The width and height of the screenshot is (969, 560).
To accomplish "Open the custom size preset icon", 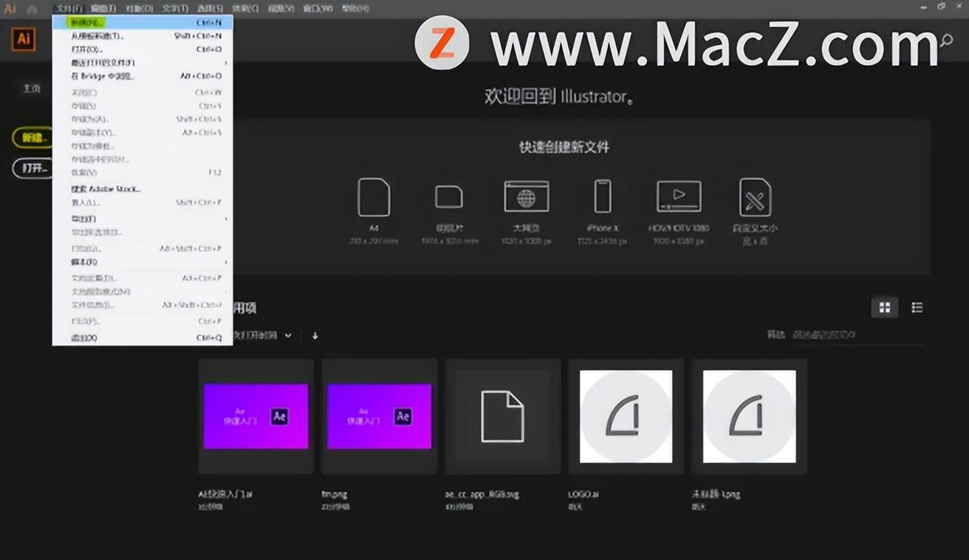I will (755, 197).
